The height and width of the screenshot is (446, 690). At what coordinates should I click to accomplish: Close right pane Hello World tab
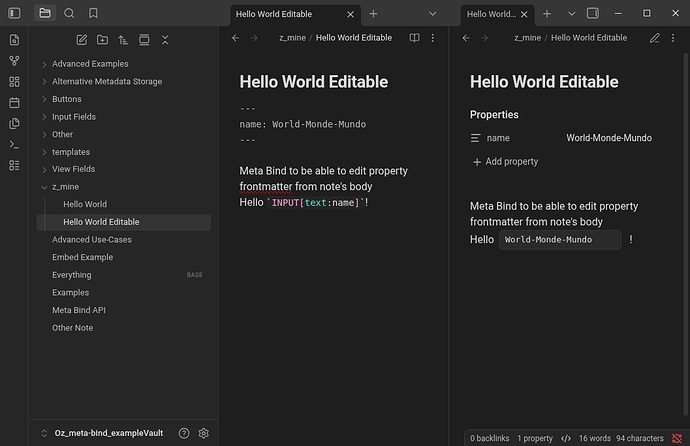click(524, 14)
